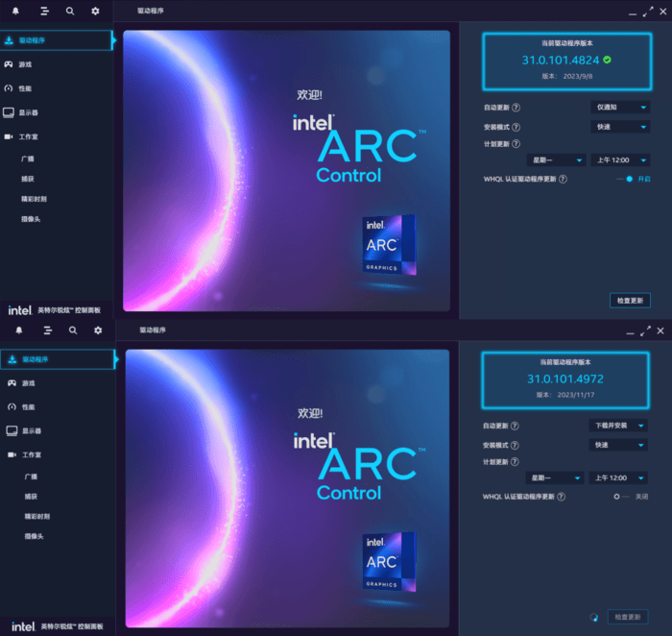Click help icon beside 计划更新 in the 4972 driver window
The width and height of the screenshot is (672, 636).
515,461
